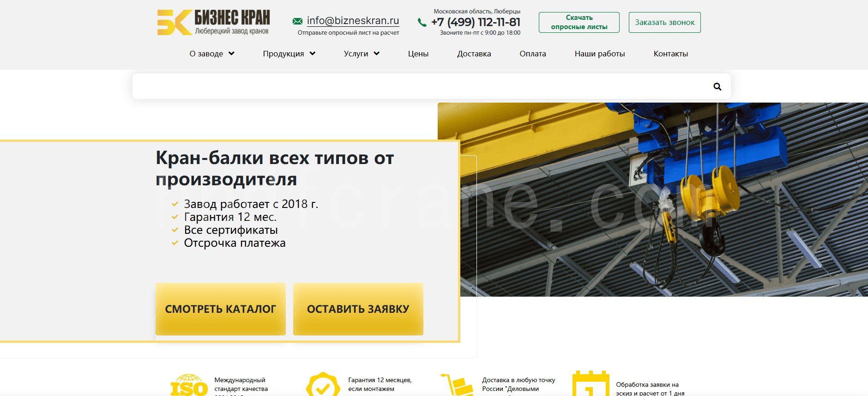Viewport: 868px width, 396px height.
Task: Click the delivery hand truck icon
Action: 457,385
